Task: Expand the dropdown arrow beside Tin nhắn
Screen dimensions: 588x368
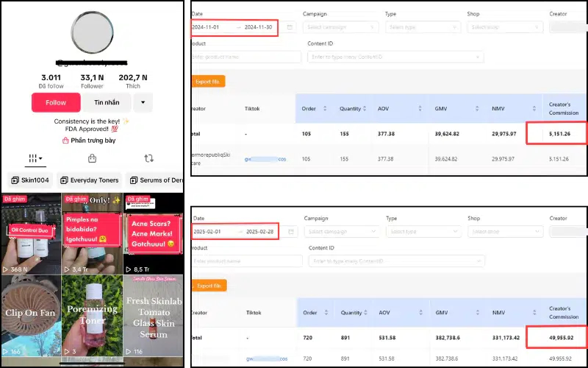Action: 143,102
